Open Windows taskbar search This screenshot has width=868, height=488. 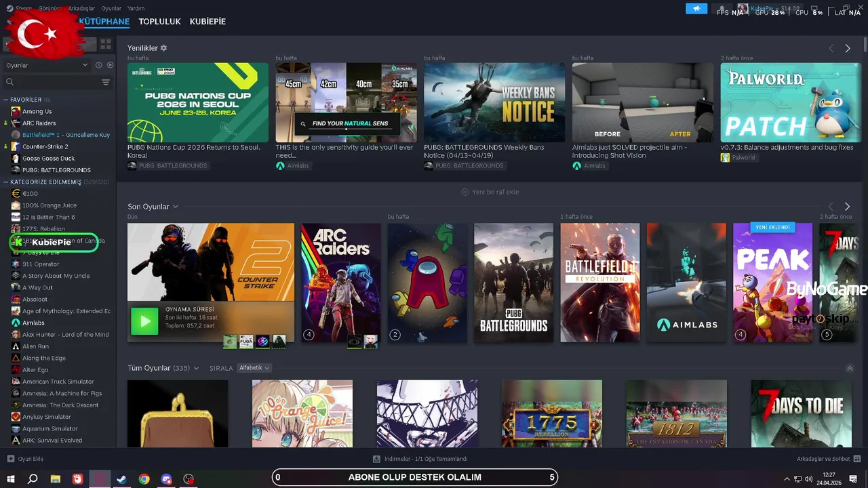pyautogui.click(x=33, y=479)
